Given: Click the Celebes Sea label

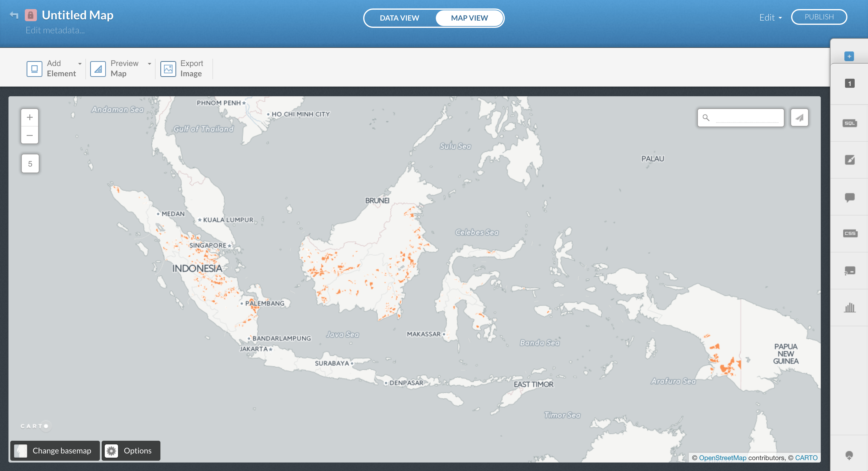Looking at the screenshot, I should click(477, 232).
